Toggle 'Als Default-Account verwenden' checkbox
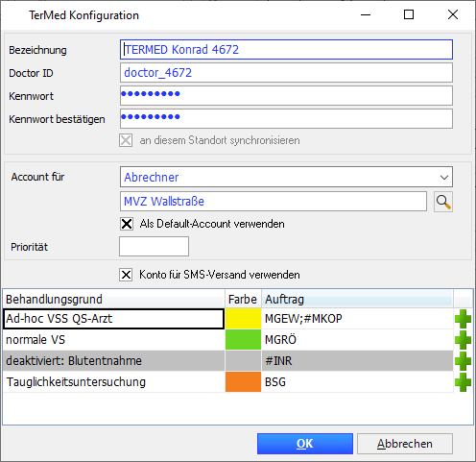 click(127, 224)
